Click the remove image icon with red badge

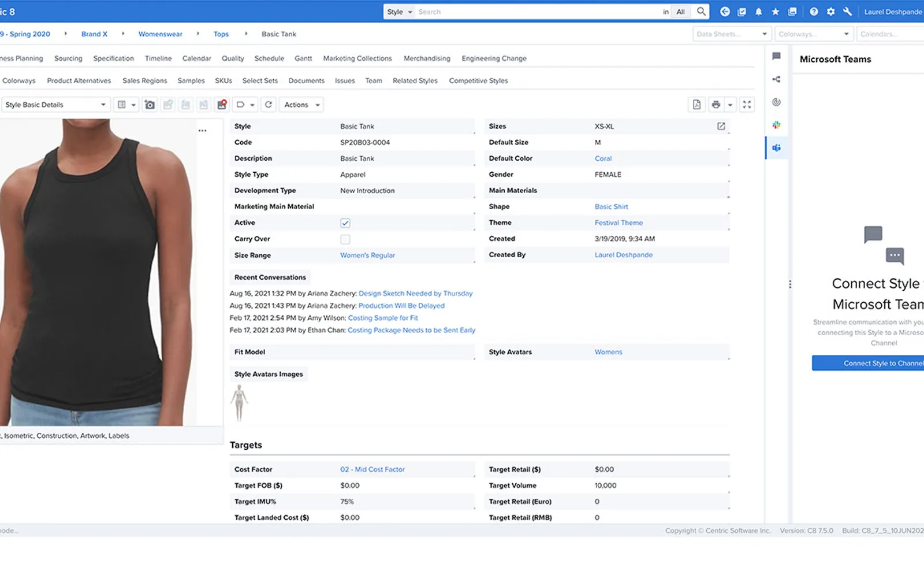[x=222, y=105]
